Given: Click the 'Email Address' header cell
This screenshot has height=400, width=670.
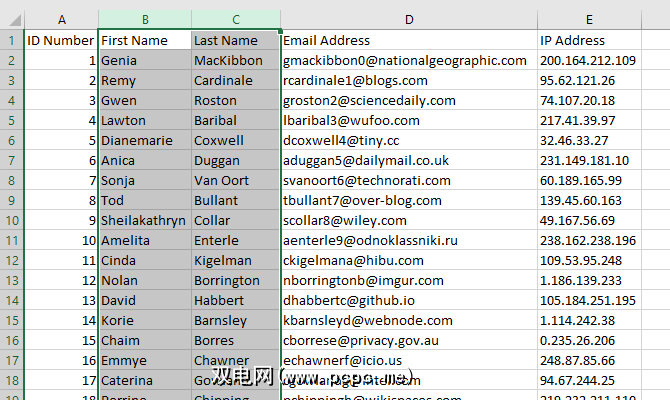Looking at the screenshot, I should (409, 40).
